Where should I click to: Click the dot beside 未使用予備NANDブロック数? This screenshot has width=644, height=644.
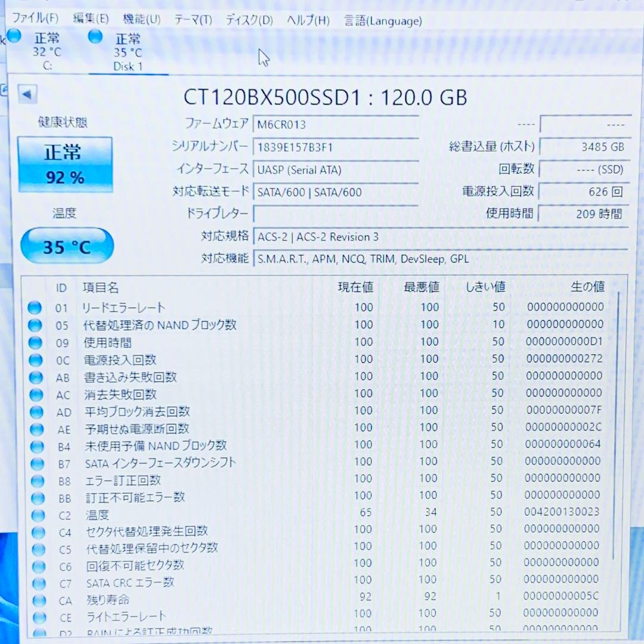coord(36,445)
